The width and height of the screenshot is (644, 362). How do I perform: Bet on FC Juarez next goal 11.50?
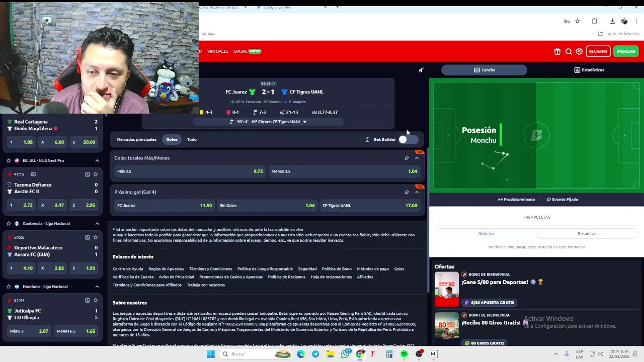point(164,205)
